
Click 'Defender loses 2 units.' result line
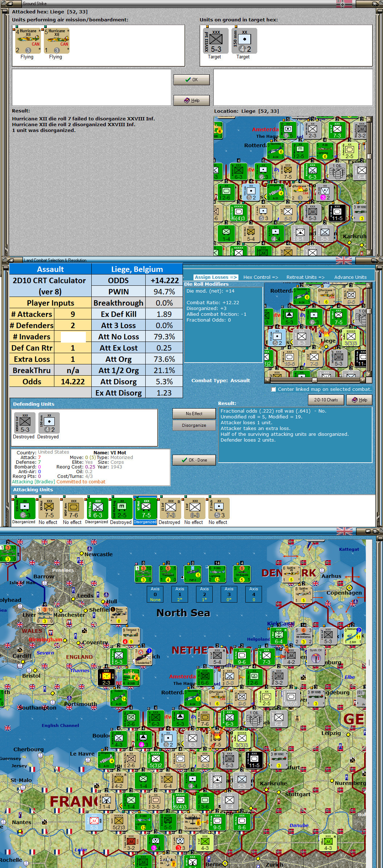[248, 440]
